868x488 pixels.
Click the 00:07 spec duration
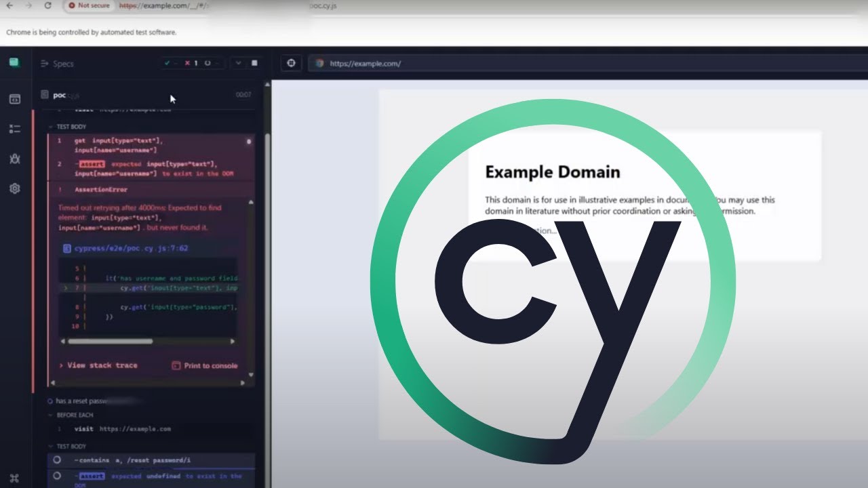(x=243, y=95)
